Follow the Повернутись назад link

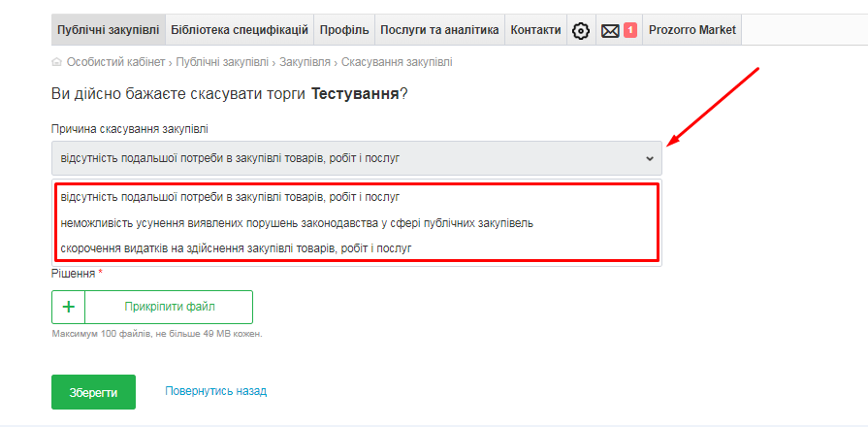coord(215,391)
